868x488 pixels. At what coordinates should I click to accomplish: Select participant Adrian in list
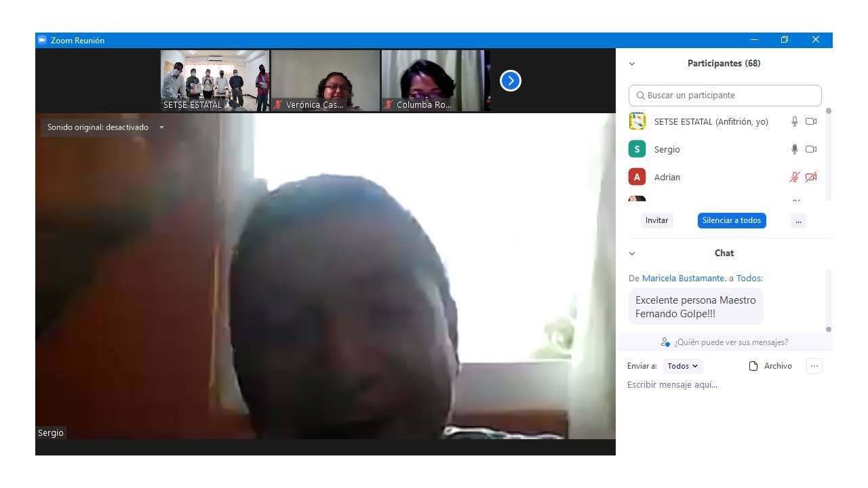725,177
